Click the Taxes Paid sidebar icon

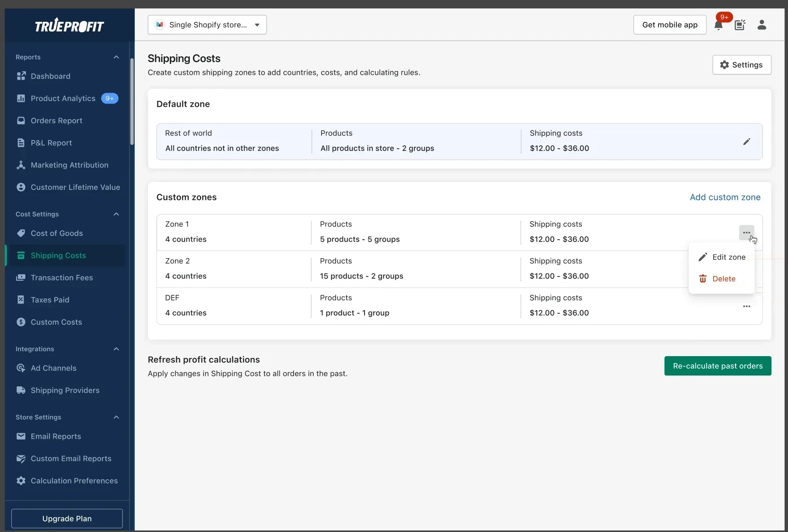click(21, 300)
